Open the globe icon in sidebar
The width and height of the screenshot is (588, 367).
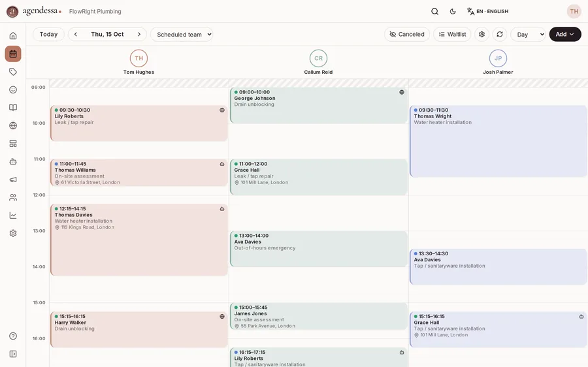click(x=13, y=125)
